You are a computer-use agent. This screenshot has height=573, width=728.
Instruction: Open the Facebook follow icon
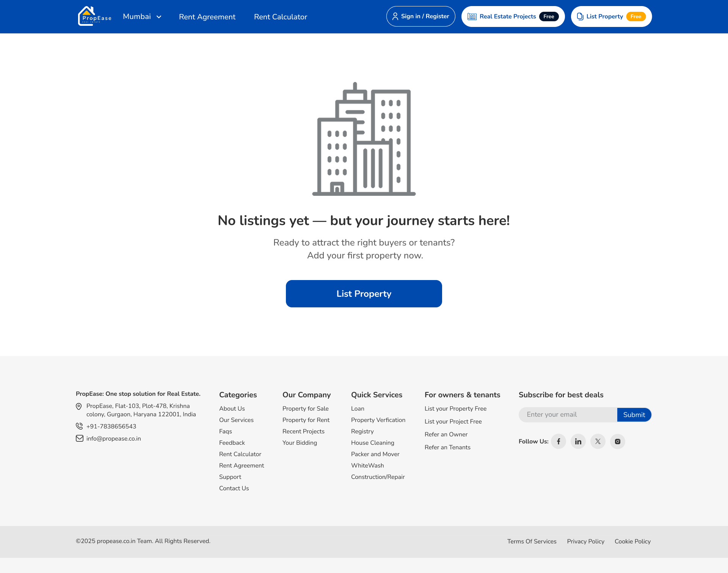click(559, 441)
